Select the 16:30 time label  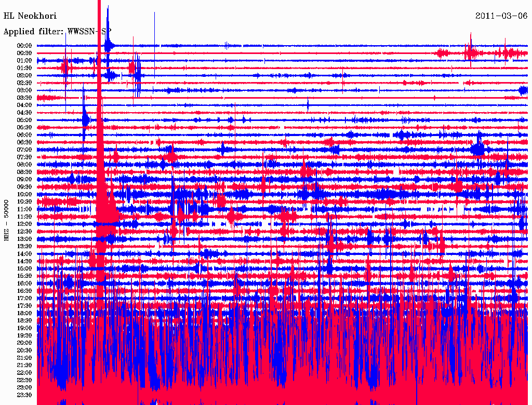click(24, 291)
